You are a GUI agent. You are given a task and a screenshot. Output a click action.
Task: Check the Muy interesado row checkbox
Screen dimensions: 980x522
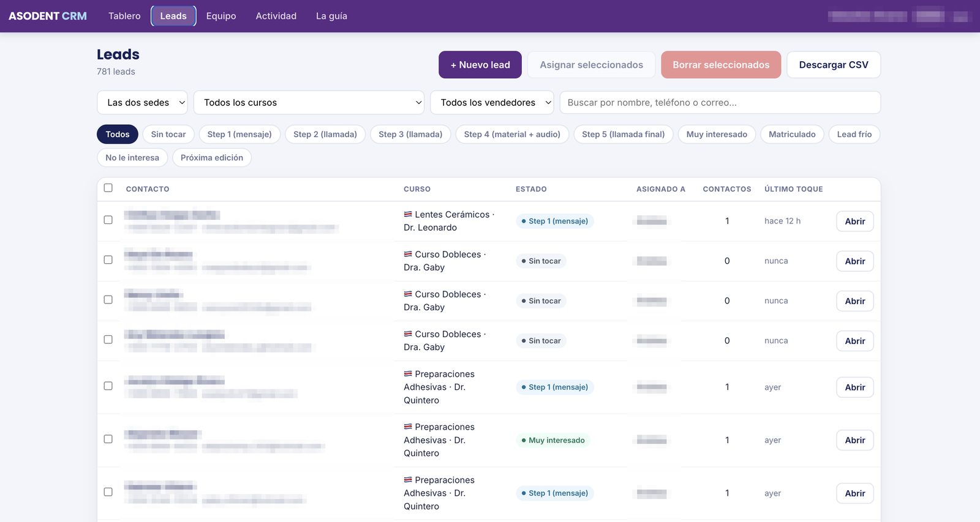tap(108, 439)
